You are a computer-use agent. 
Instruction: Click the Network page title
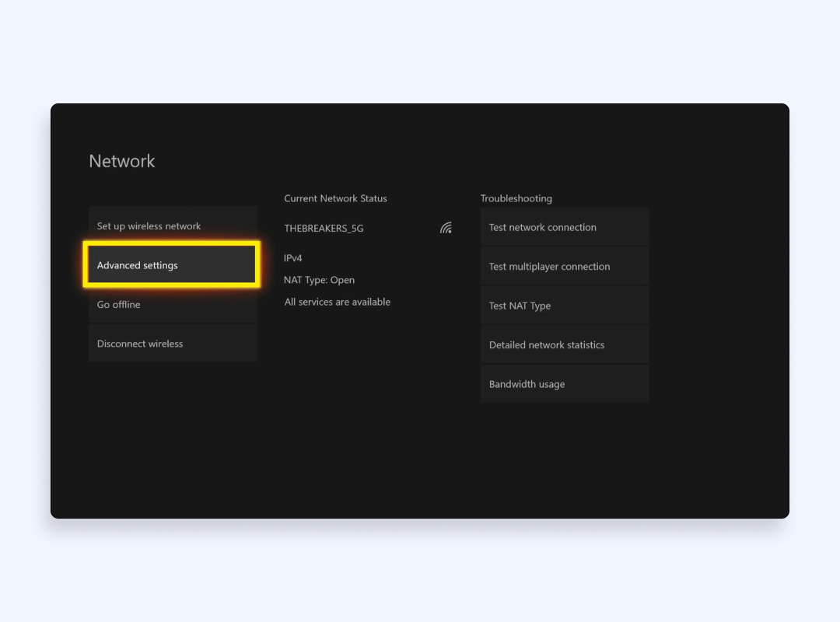pyautogui.click(x=122, y=161)
